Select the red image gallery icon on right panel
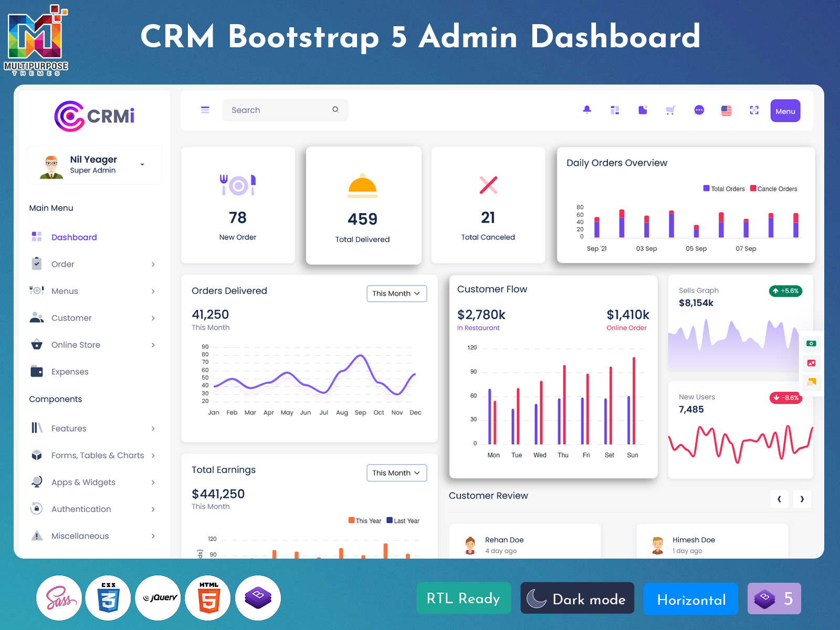Screen dimensions: 840x630 [x=811, y=363]
